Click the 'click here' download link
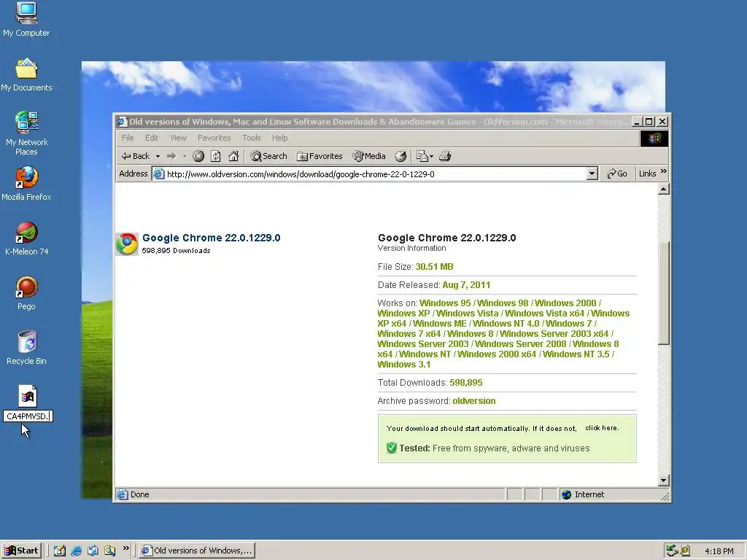The image size is (747, 560). 602,427
